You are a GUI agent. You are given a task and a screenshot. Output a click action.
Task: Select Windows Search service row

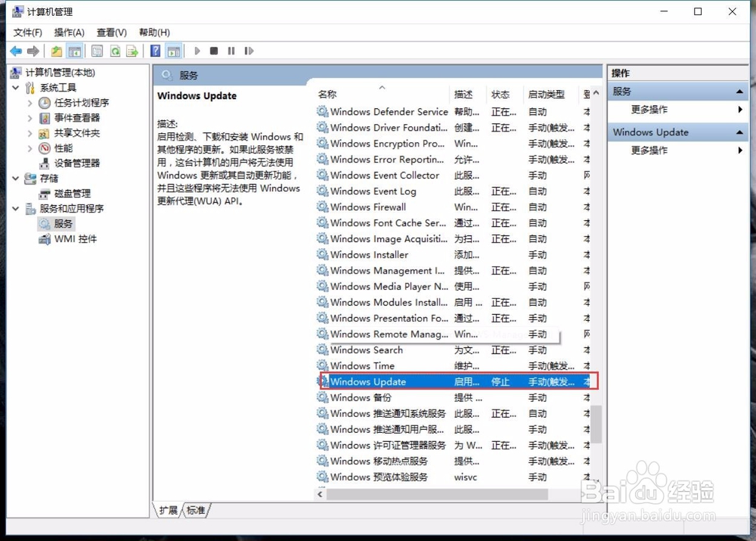coord(453,350)
